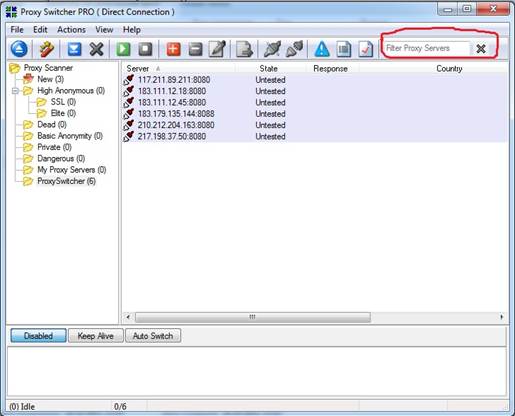Click the document export arrow icon
The image size is (515, 416).
245,49
